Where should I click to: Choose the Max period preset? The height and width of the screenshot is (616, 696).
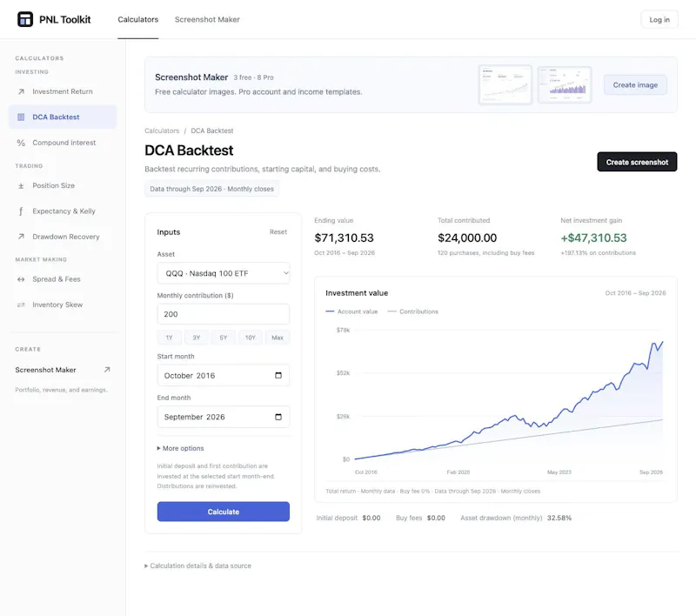click(278, 338)
